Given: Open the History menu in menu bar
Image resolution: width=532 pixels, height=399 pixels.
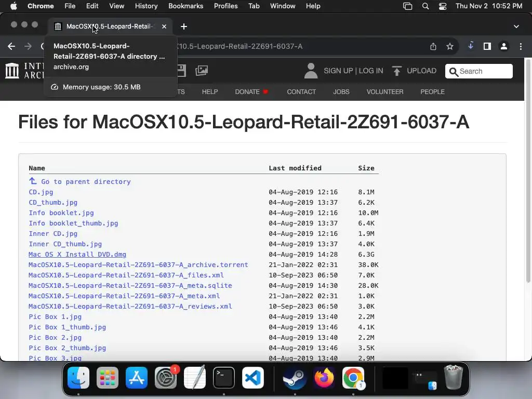Looking at the screenshot, I should click(146, 6).
